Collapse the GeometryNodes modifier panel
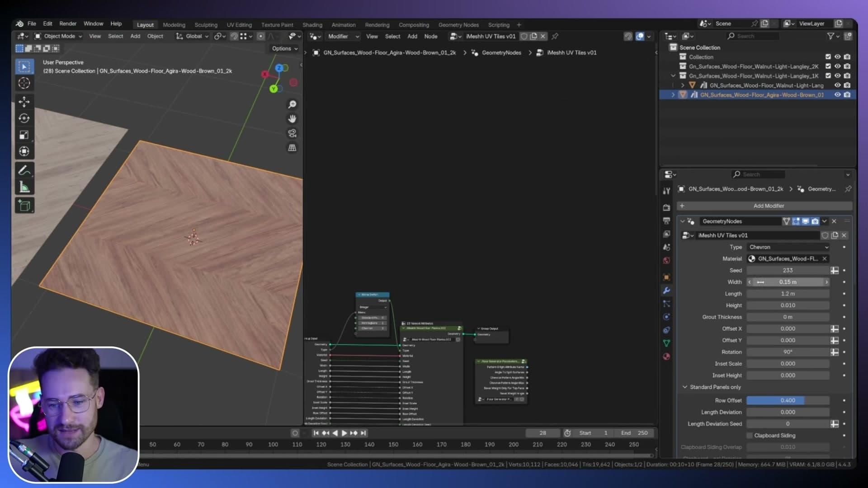The height and width of the screenshot is (488, 868). tap(682, 221)
